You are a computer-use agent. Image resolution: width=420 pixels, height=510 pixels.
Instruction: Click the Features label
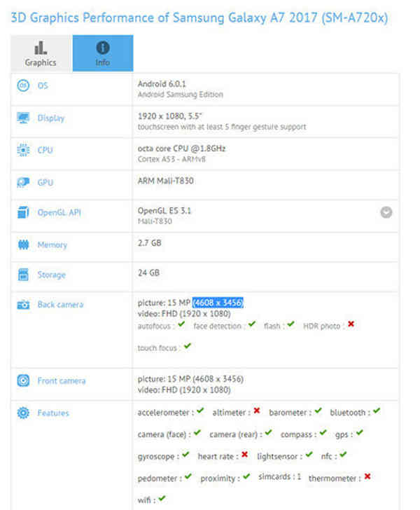(53, 413)
